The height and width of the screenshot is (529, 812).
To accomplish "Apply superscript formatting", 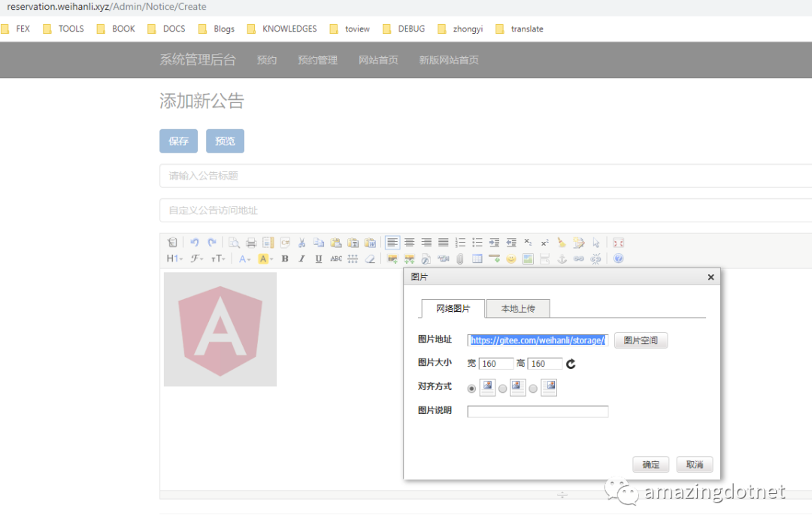I will pyautogui.click(x=545, y=242).
